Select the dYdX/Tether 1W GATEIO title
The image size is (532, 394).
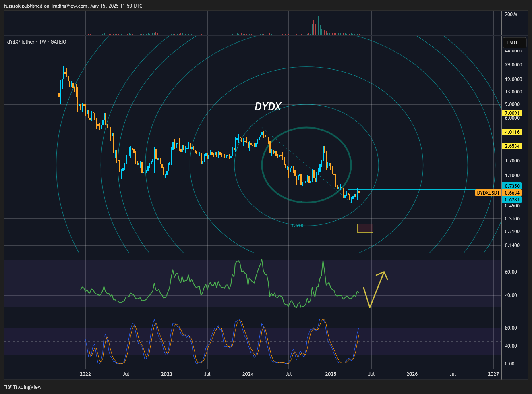pyautogui.click(x=37, y=42)
